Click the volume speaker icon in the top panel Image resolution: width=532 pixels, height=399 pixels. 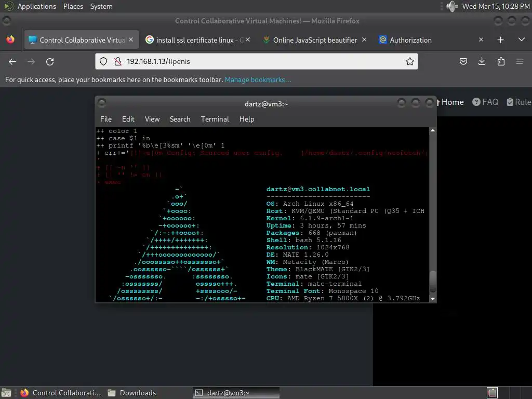pyautogui.click(x=452, y=6)
